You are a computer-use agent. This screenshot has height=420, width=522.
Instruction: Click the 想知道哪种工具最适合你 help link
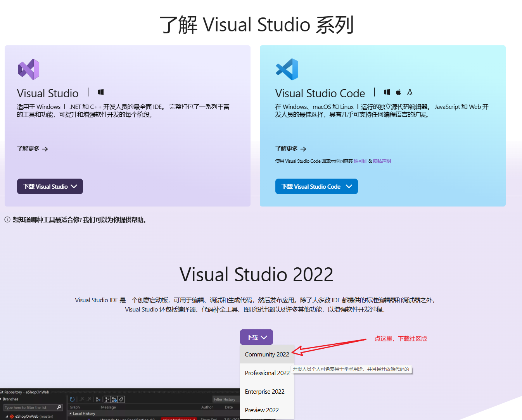coord(80,220)
